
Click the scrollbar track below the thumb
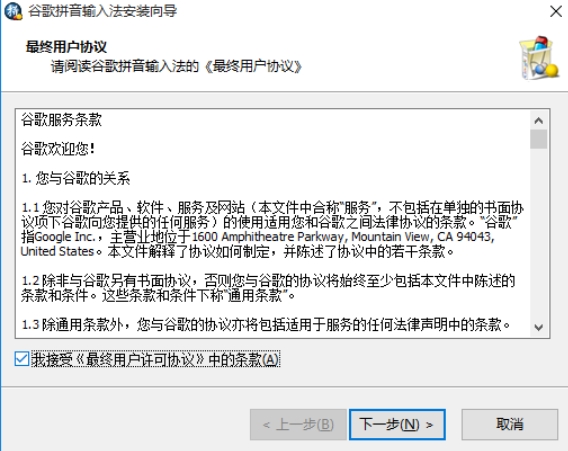pos(539,234)
